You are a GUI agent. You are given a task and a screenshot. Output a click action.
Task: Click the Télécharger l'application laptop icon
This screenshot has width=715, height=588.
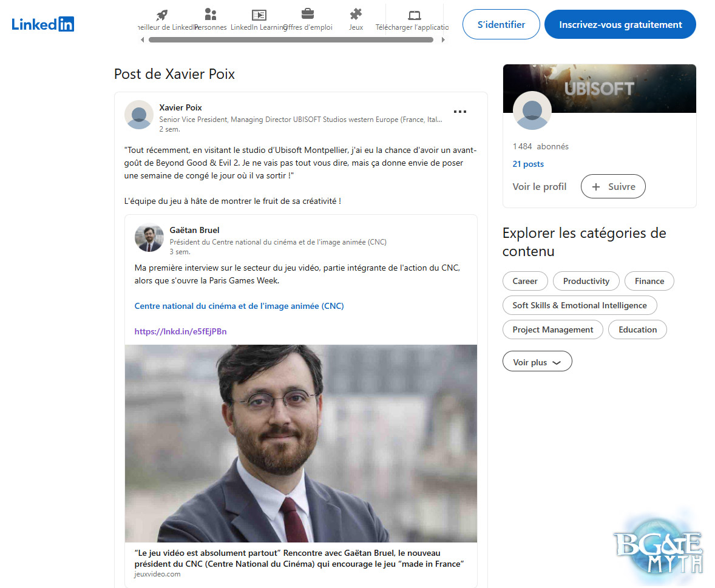tap(415, 15)
